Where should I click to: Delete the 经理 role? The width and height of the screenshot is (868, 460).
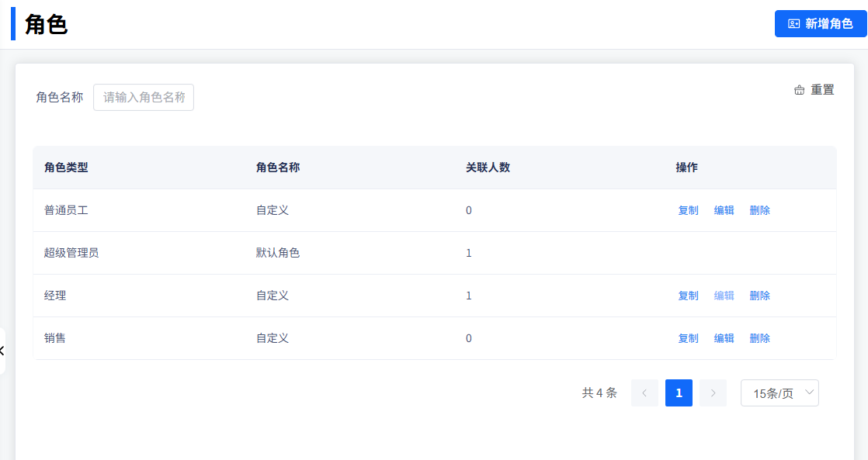pyautogui.click(x=759, y=296)
